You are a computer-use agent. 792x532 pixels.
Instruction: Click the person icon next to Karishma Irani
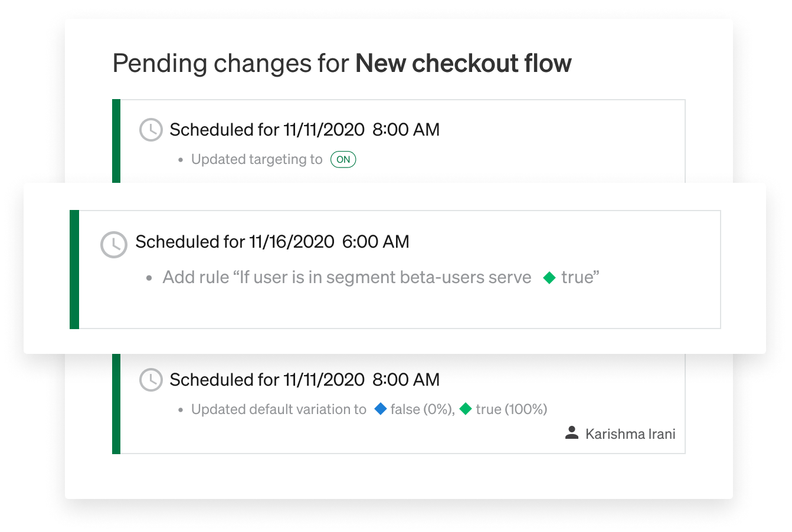coord(571,434)
